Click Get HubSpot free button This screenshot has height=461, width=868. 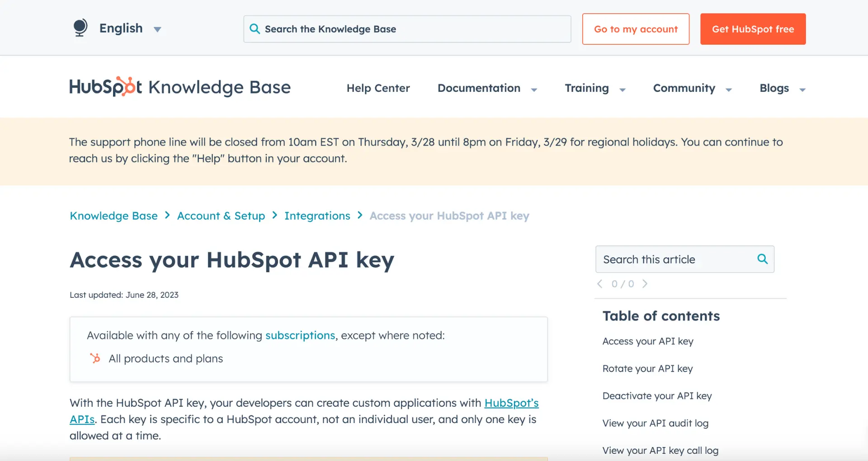pos(753,29)
